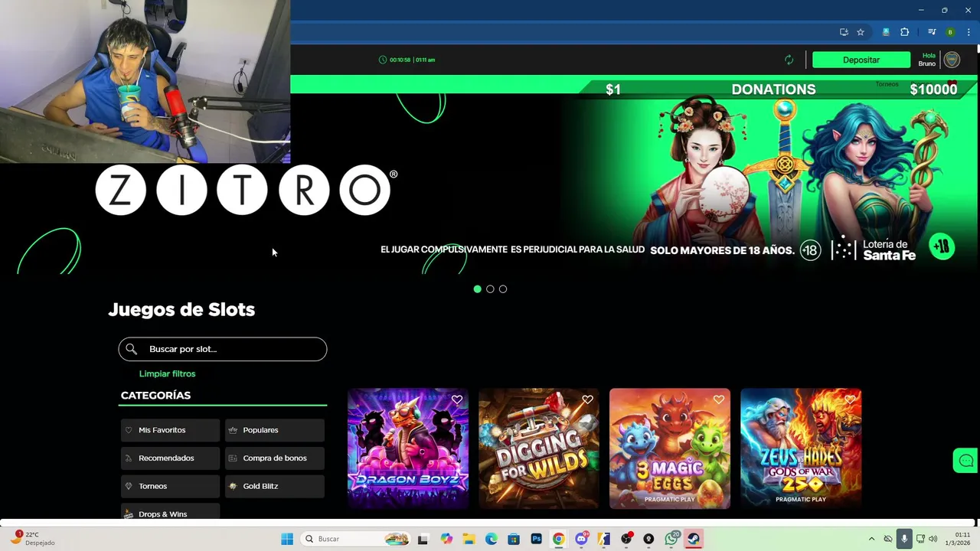Switch to Chrome in the taskbar
Screen dimensions: 980x551
click(558, 539)
